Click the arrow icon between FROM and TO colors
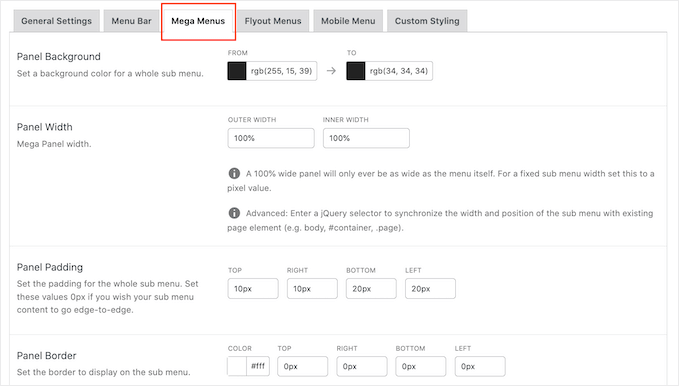Image resolution: width=680 pixels, height=387 pixels. point(331,71)
